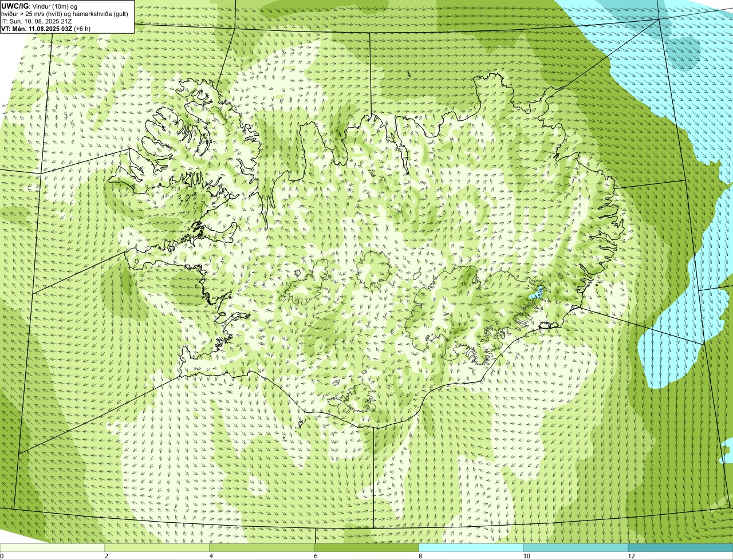
Task: Click the legend scale label '12'
Action: (x=630, y=556)
